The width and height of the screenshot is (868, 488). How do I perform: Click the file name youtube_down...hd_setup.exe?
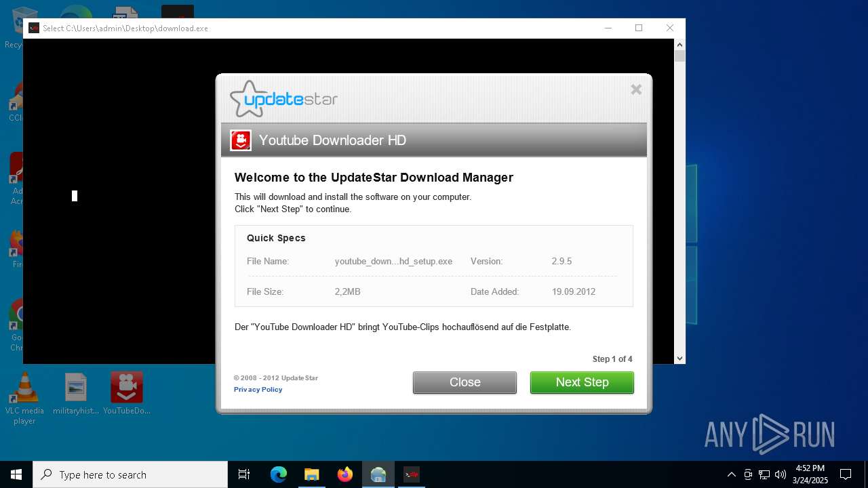(x=393, y=261)
